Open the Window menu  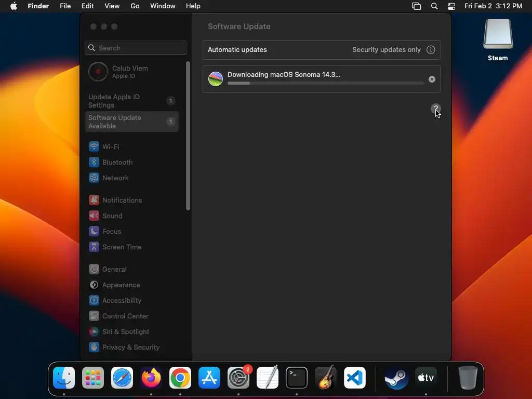click(163, 6)
